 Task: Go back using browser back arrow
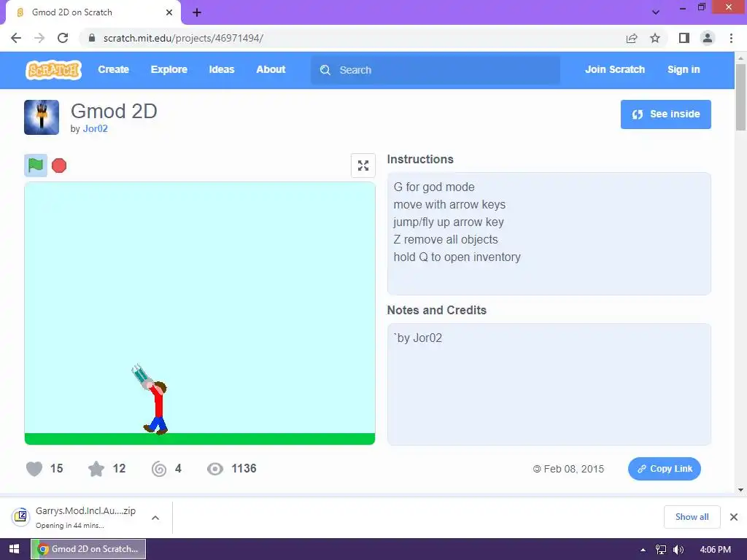(16, 38)
